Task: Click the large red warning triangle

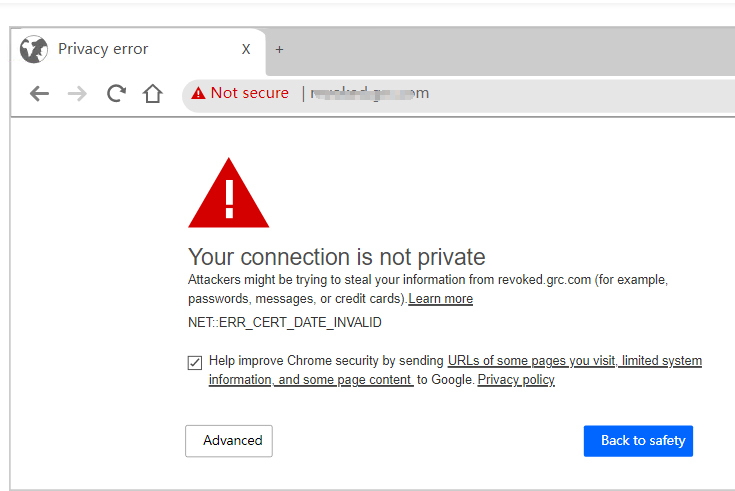Action: [x=229, y=193]
